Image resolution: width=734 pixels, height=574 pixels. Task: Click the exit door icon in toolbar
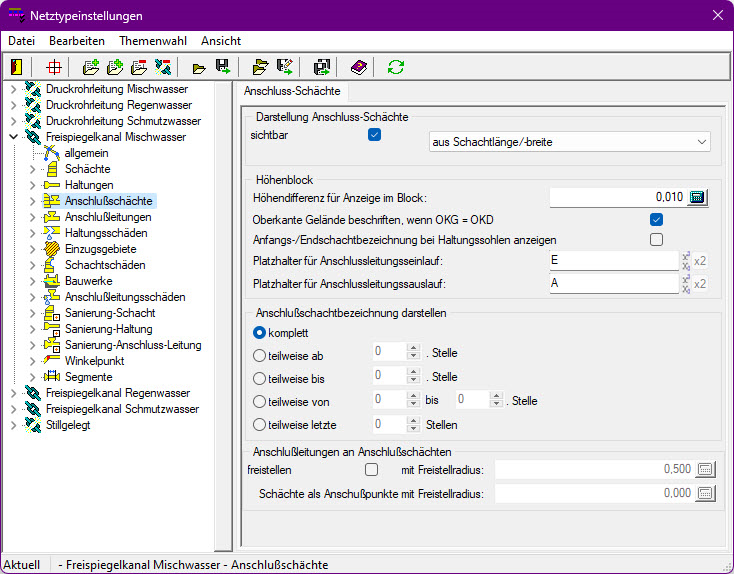[x=16, y=67]
